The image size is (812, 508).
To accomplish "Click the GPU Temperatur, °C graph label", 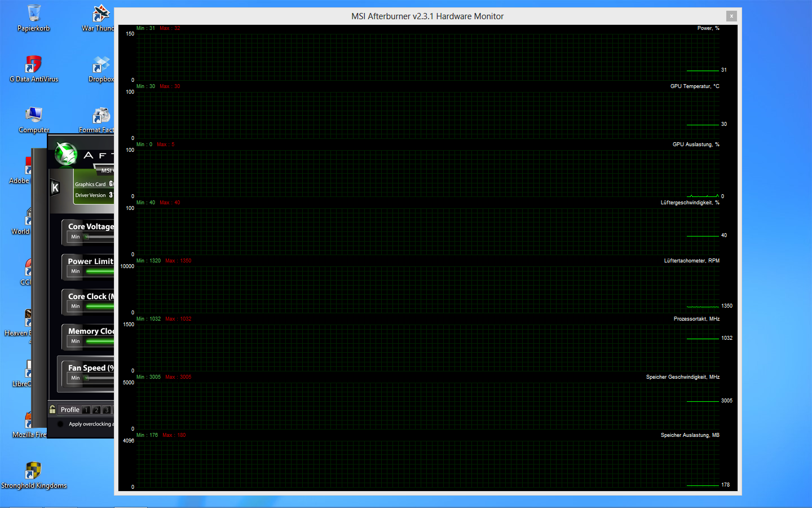I will (x=695, y=86).
